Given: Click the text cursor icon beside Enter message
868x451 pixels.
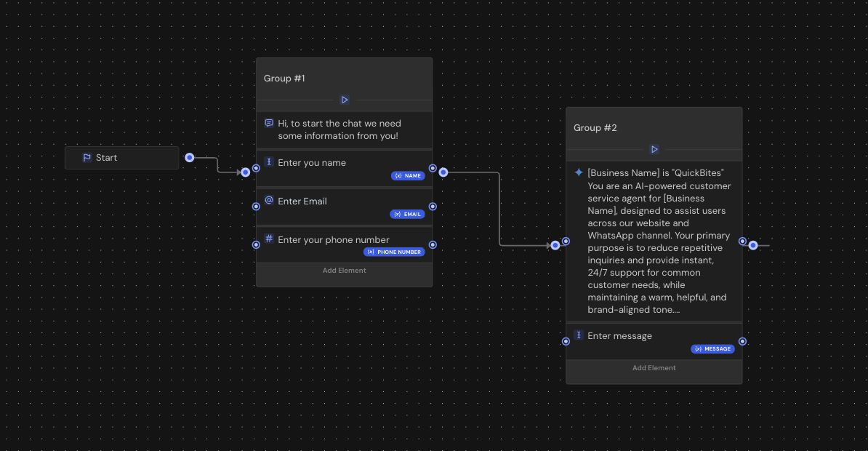Looking at the screenshot, I should pyautogui.click(x=579, y=335).
